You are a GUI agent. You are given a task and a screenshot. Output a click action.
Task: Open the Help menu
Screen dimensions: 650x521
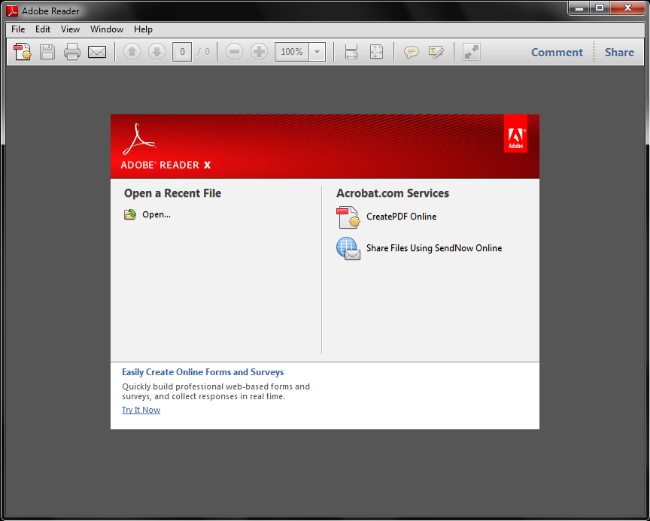(x=143, y=29)
